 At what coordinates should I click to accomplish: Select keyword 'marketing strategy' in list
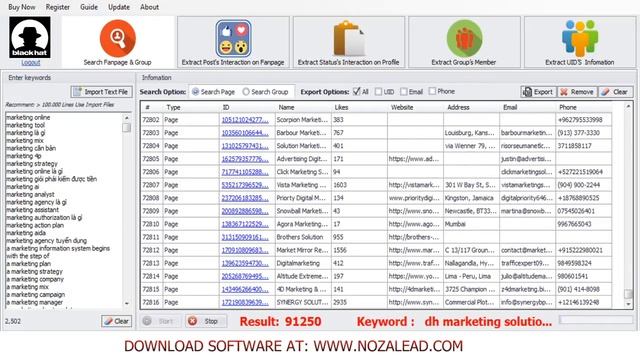click(x=32, y=164)
